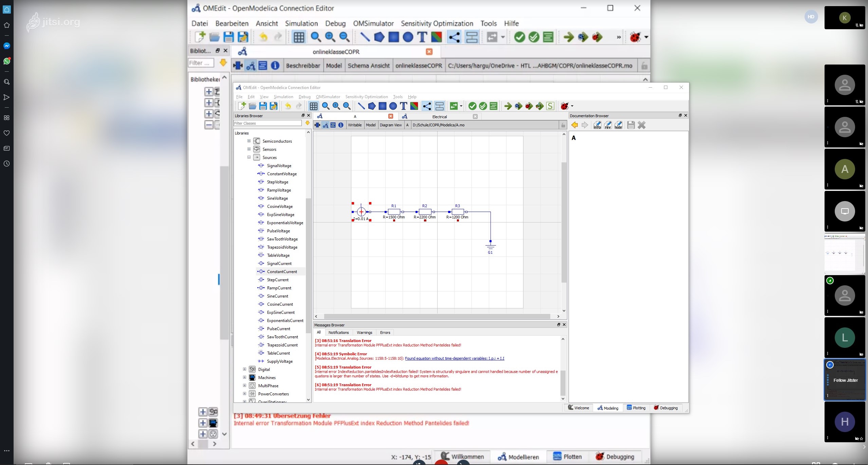This screenshot has height=465, width=868.
Task: Toggle Transition mode icon in inner toolbar
Action: pos(439,106)
